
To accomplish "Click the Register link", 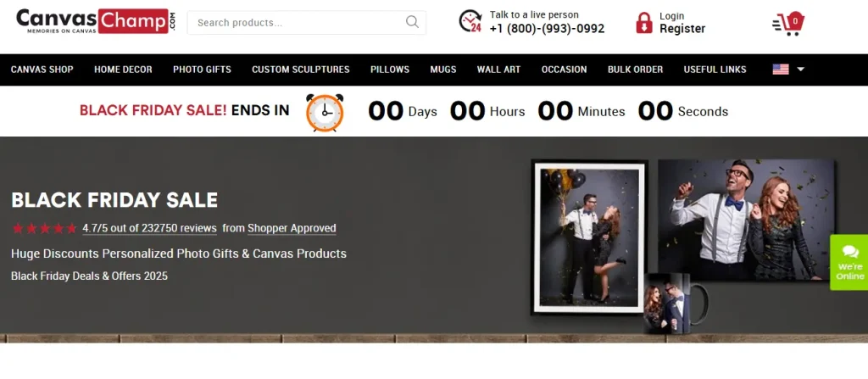I will pos(682,29).
